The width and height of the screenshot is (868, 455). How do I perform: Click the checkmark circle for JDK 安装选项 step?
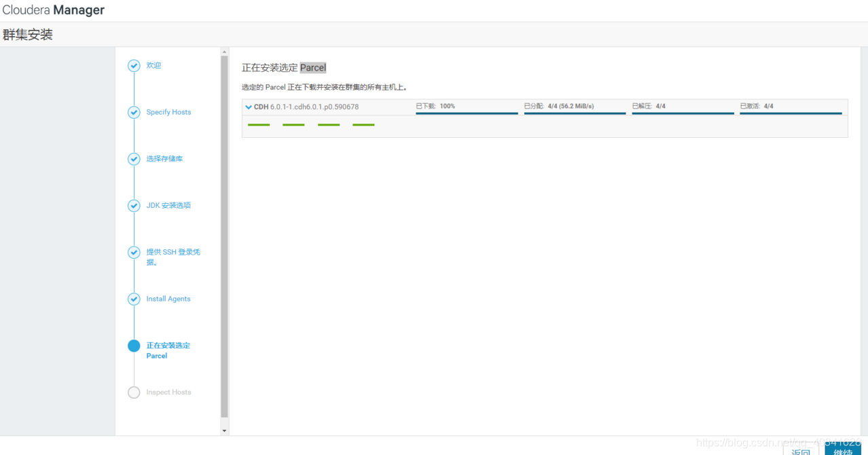point(134,206)
